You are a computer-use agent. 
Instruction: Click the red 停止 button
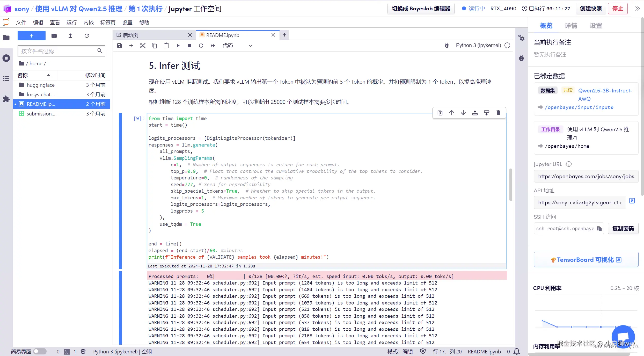(617, 9)
